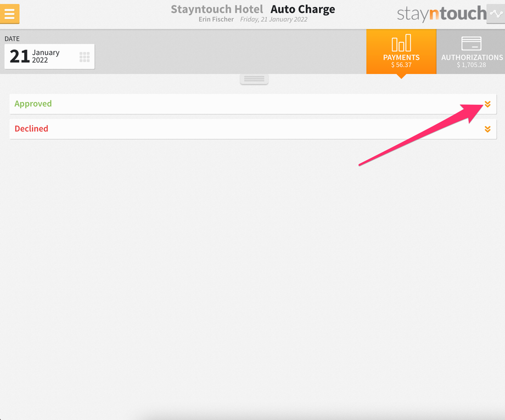Open the hamburger main menu
The image size is (505, 420).
10,14
